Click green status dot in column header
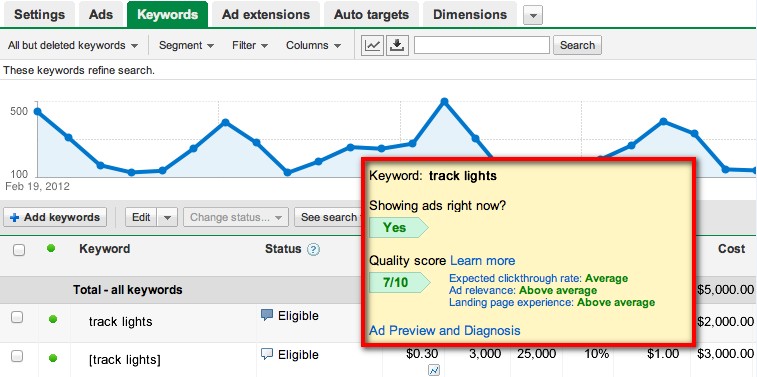The height and width of the screenshot is (377, 757). click(x=51, y=248)
